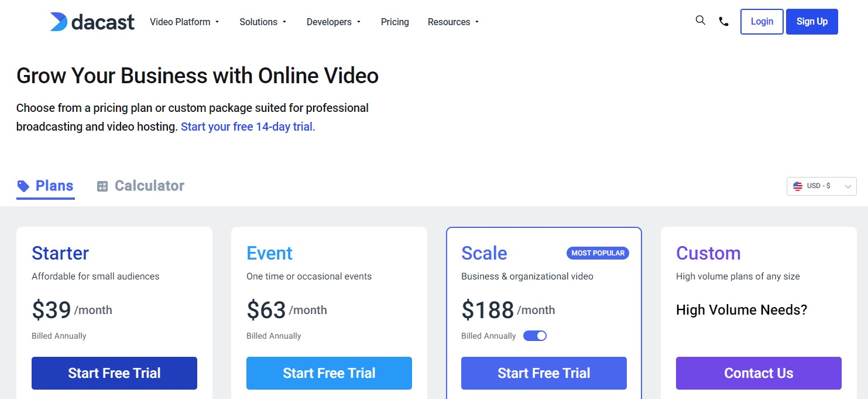The height and width of the screenshot is (399, 868).
Task: Click the Login button
Action: point(762,22)
